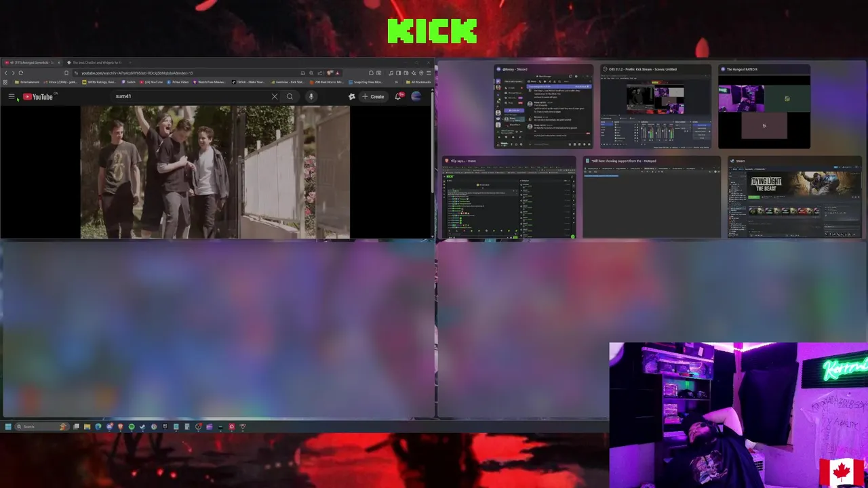Open Spotify from the taskbar
Viewport: 868px width, 488px height.
tap(132, 426)
